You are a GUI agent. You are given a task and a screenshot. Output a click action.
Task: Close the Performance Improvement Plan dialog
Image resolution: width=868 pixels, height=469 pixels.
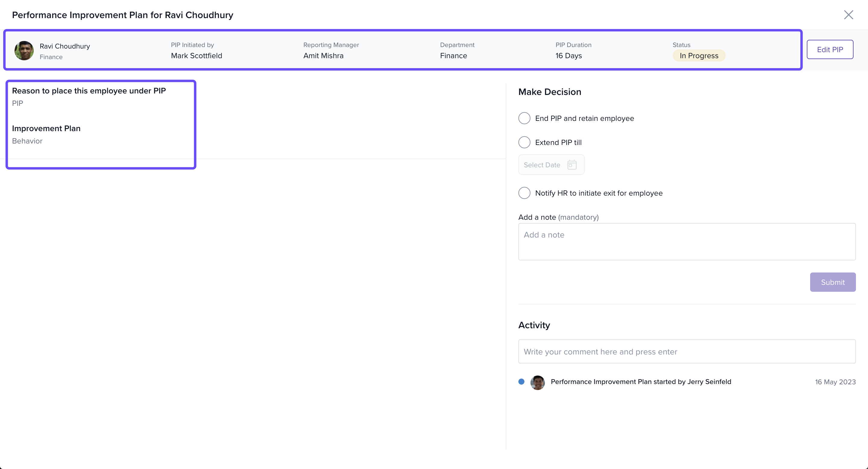point(848,15)
